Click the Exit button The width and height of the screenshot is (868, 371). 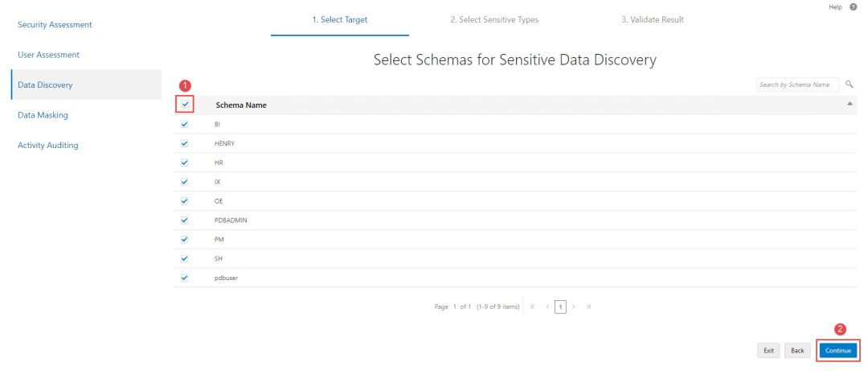pyautogui.click(x=769, y=350)
